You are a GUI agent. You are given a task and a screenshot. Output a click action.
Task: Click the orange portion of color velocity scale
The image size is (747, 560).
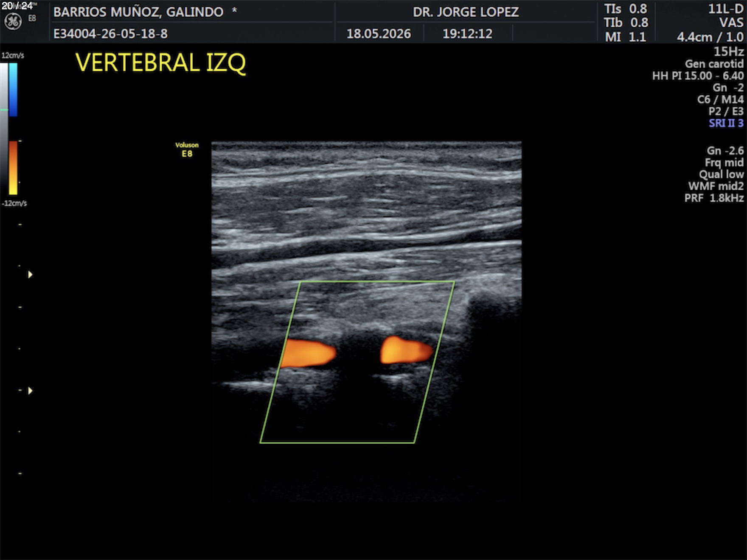click(13, 168)
